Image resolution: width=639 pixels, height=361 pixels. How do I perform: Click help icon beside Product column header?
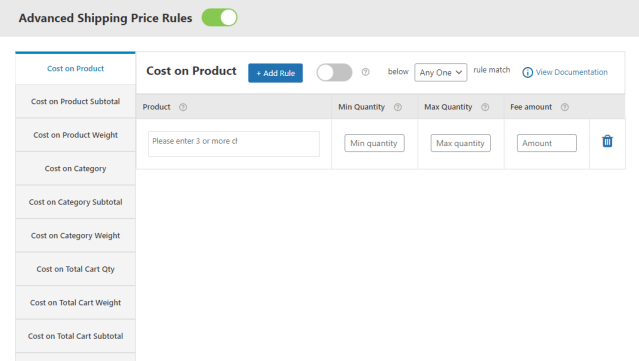click(x=183, y=107)
